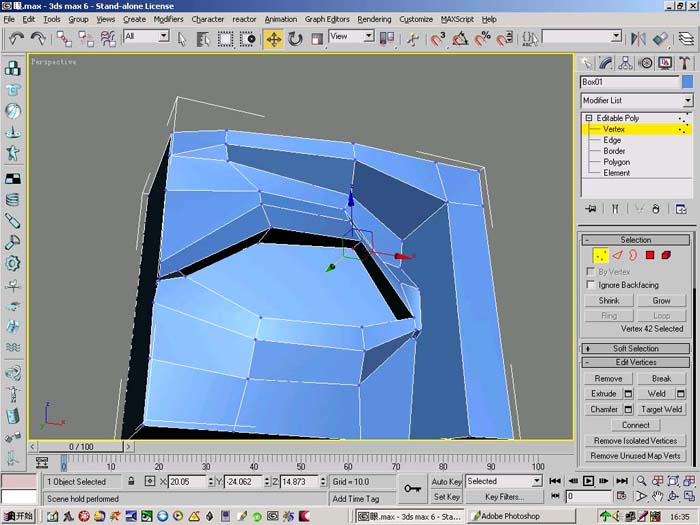Open the Animation menu
Viewport: 700px width, 525px height.
pyautogui.click(x=280, y=19)
